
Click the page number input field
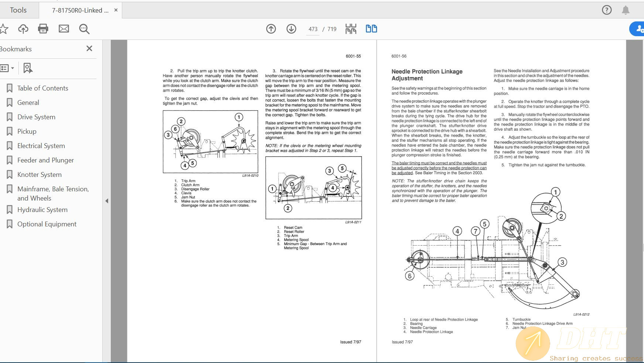click(313, 29)
